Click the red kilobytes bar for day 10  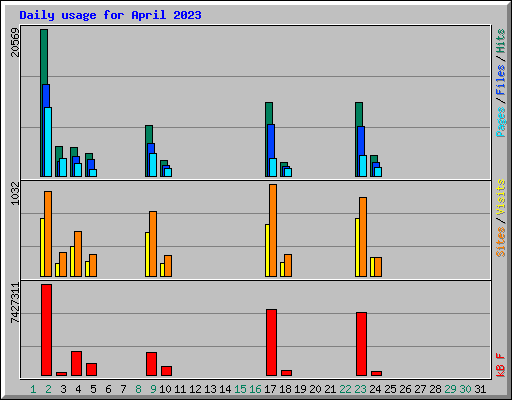166,371
